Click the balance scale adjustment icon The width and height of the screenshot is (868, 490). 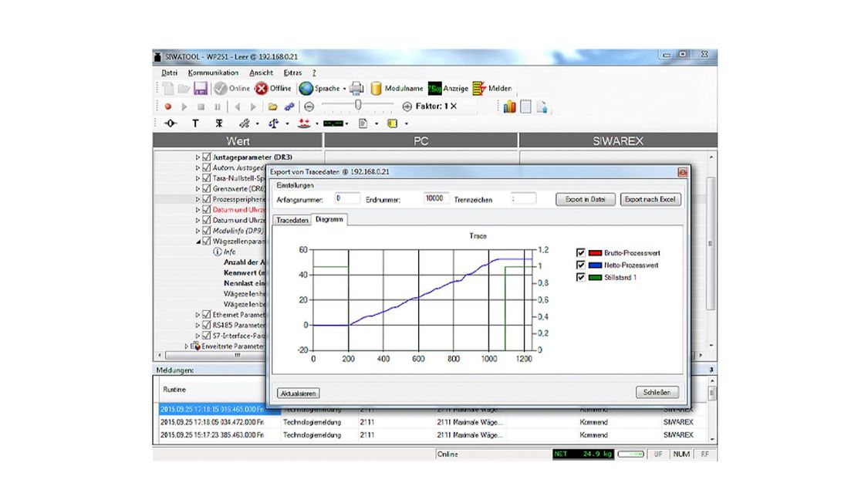tap(273, 123)
